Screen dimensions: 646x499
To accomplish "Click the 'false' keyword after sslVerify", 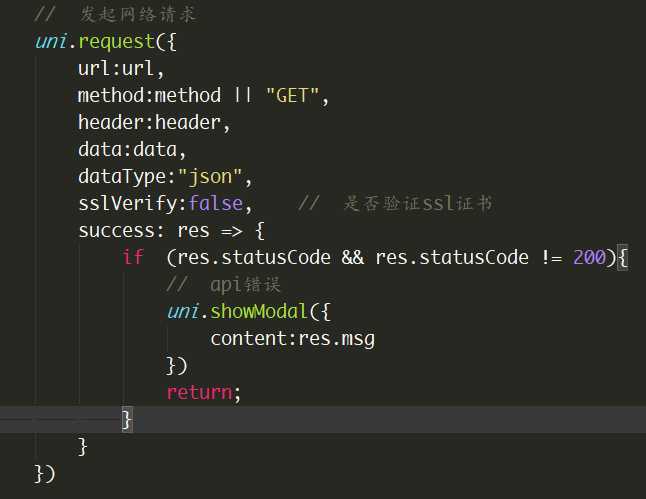I will 215,204.
